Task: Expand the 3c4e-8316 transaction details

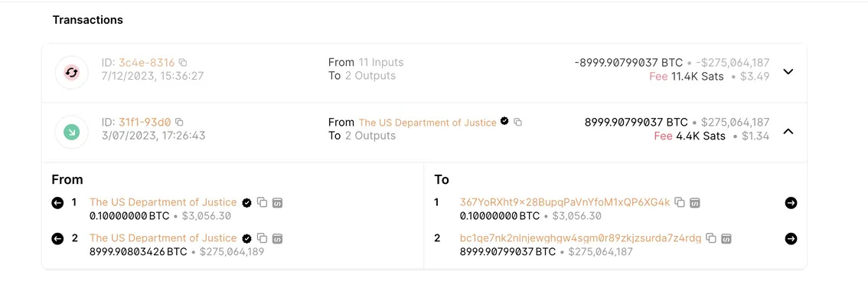Action: (789, 71)
